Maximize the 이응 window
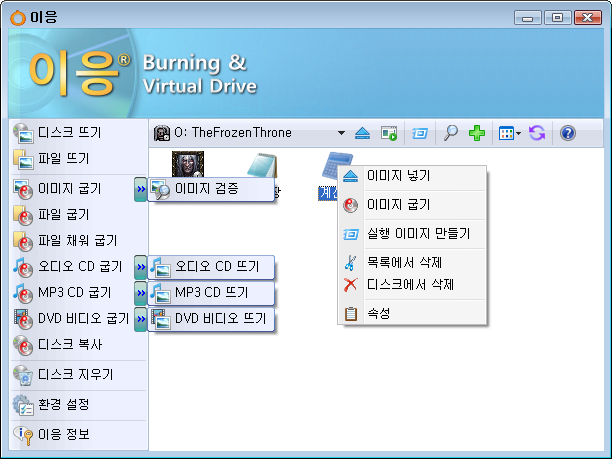Image resolution: width=612 pixels, height=459 pixels. pyautogui.click(x=557, y=18)
